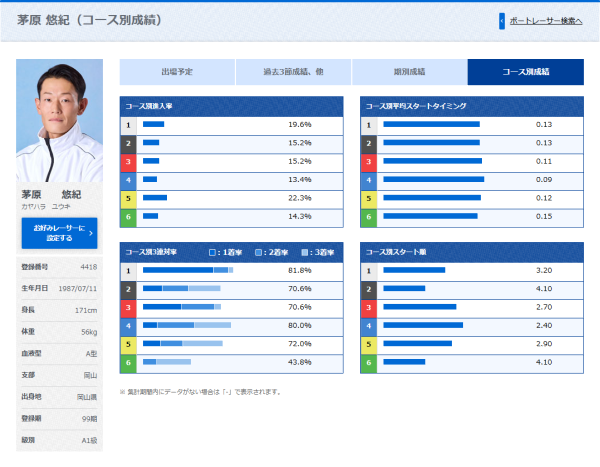Screen dimensions: 600x467
Task: Click the 2着率 legend swatch
Action: click(258, 252)
